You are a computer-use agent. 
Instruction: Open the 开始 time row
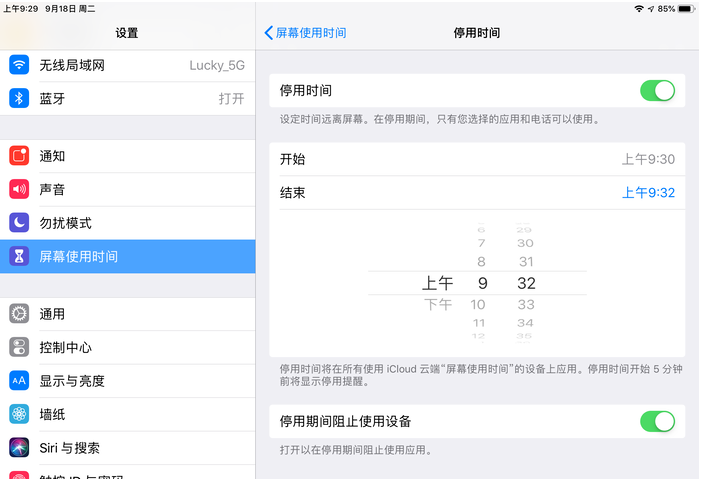(x=477, y=159)
